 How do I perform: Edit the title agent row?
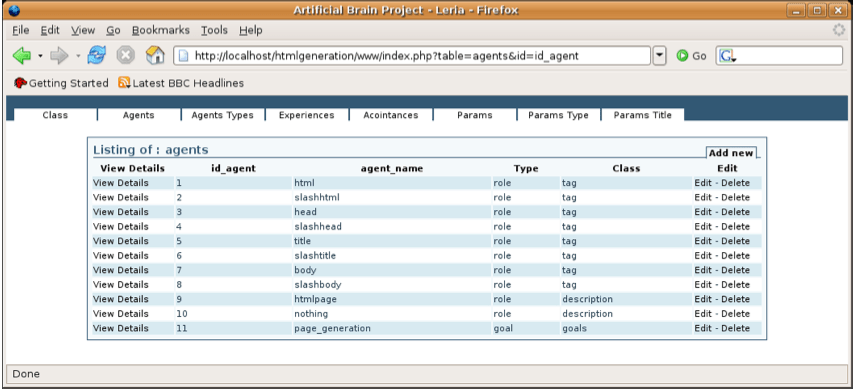703,241
